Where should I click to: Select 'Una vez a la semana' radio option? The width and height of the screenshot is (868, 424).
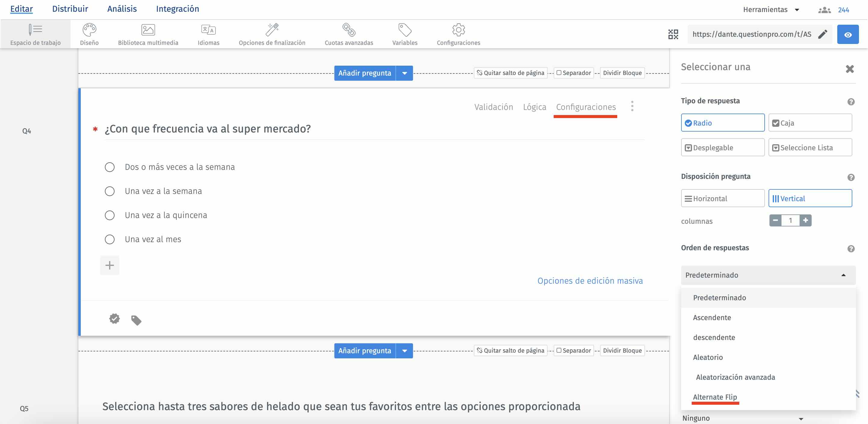click(109, 191)
